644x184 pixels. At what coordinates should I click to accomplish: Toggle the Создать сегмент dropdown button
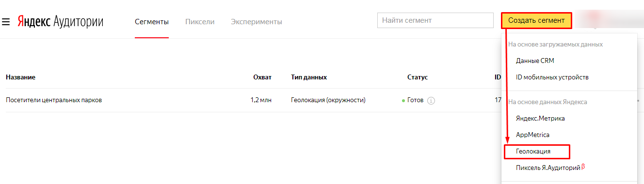[536, 20]
